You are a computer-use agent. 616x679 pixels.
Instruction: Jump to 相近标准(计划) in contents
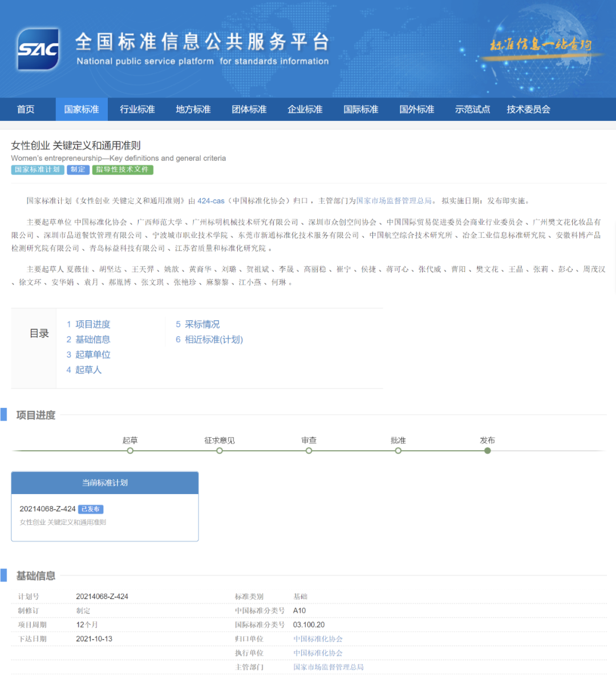[x=213, y=339]
